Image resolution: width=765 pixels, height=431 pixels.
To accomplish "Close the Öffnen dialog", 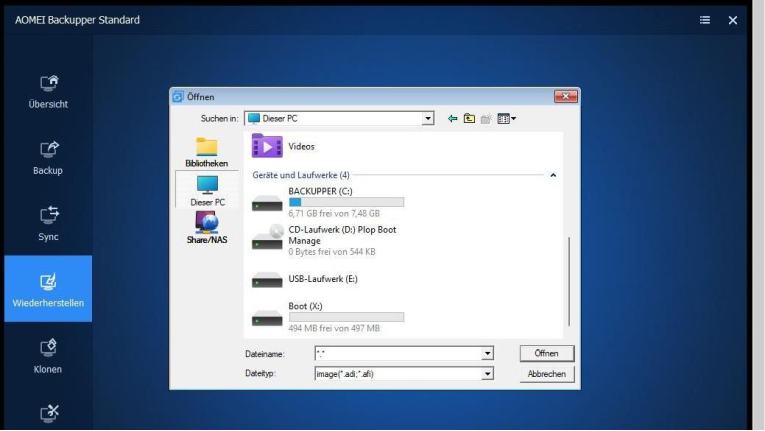I will 565,96.
